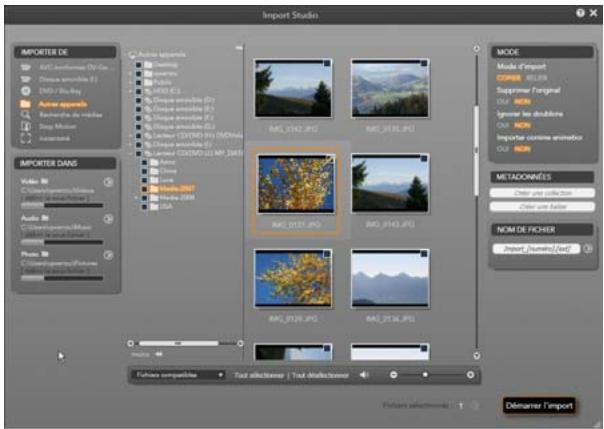Click the zoom out minus for thumbnails
This screenshot has height=429, width=604.
point(393,375)
